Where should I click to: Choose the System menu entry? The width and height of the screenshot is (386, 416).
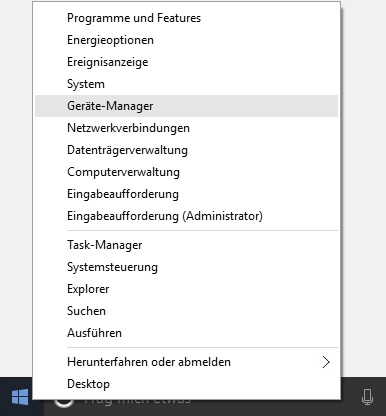point(186,84)
